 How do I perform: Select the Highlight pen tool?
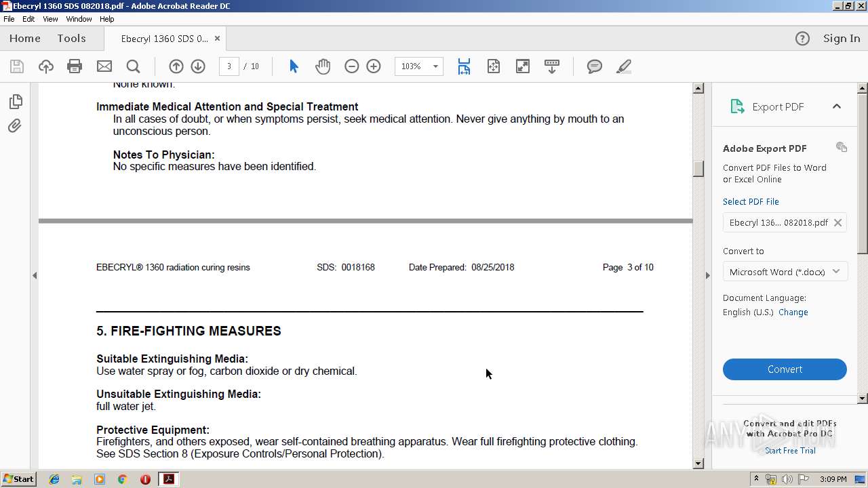pos(624,66)
